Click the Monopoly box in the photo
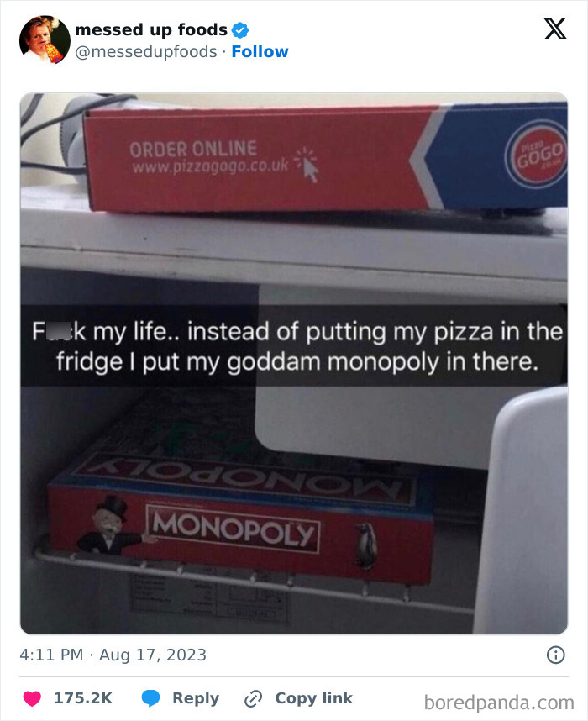 point(241,518)
